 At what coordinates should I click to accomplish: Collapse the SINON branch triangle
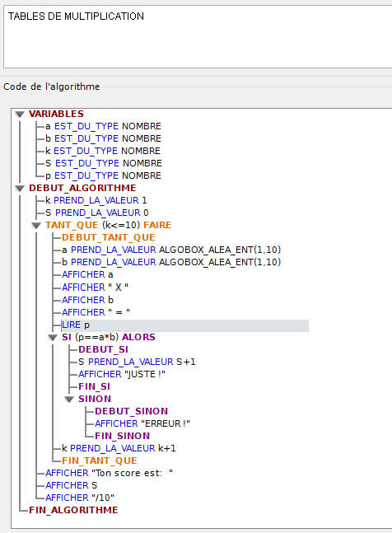[x=69, y=399]
